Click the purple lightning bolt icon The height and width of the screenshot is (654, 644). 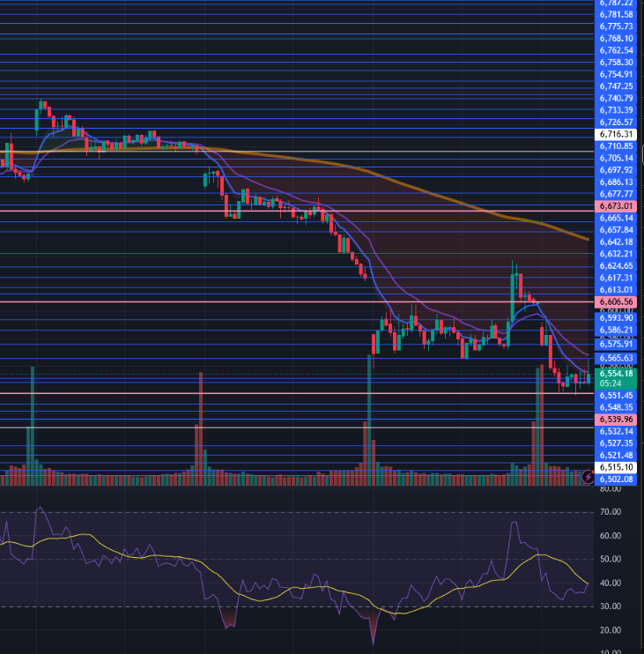click(588, 476)
